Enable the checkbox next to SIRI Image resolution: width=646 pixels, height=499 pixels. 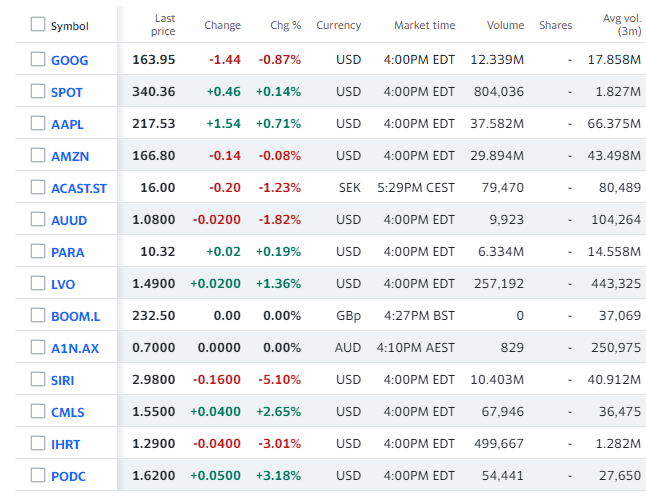click(x=38, y=380)
